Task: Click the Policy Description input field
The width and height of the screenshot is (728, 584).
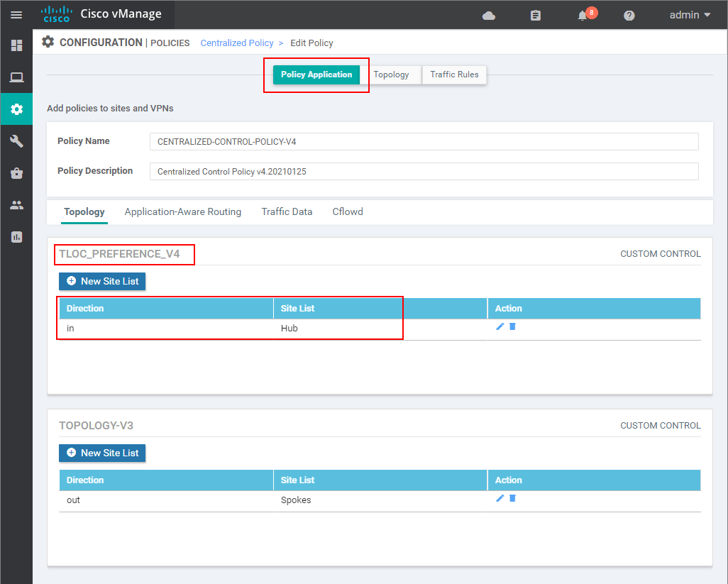Action: click(423, 171)
